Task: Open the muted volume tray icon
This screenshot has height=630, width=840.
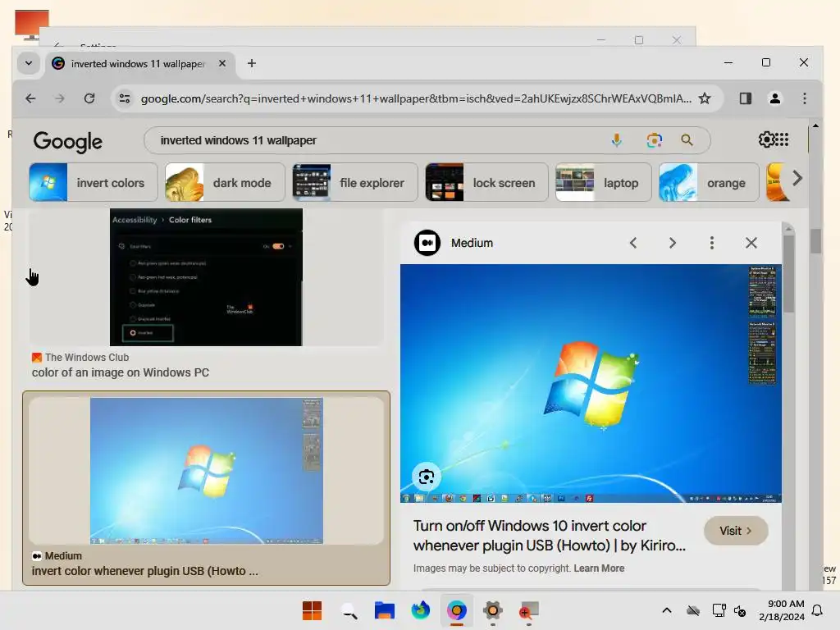Action: (740, 610)
